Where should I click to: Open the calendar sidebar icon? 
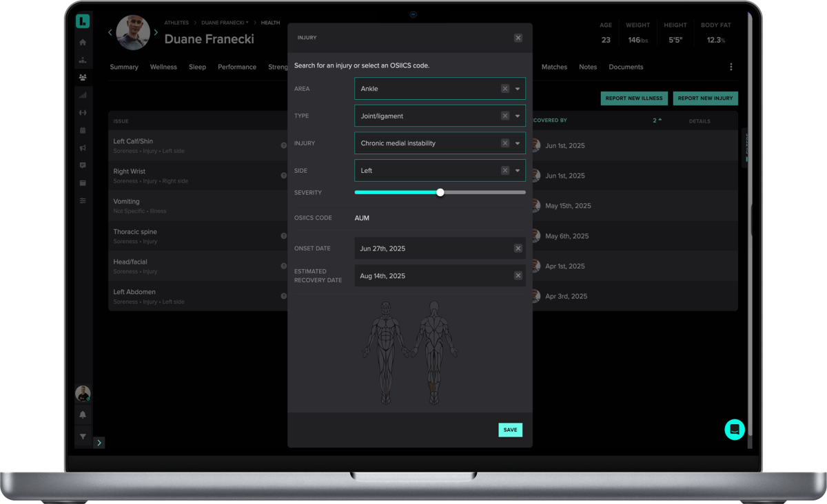(83, 130)
